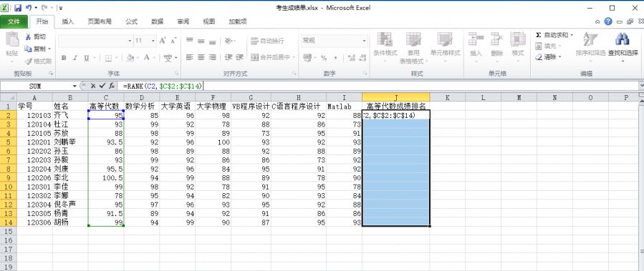Switch to the Page Layout (页面布局) tab
The width and height of the screenshot is (644, 271).
[100, 21]
